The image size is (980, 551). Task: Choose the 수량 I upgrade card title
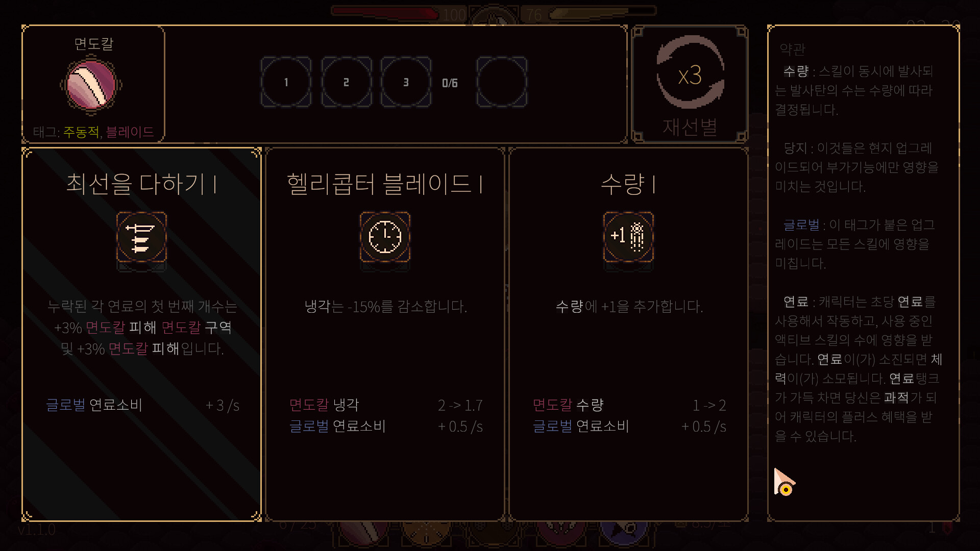[628, 184]
